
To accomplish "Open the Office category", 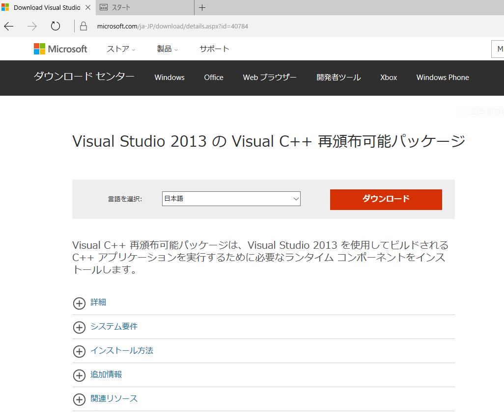I will (x=213, y=78).
